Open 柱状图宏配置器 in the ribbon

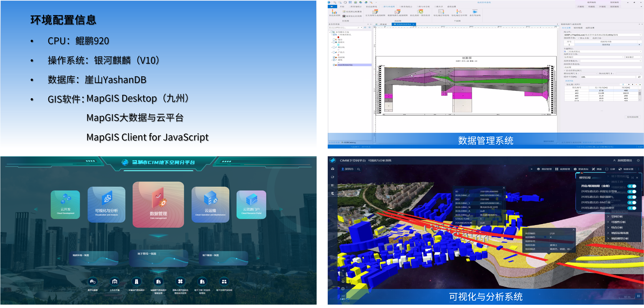coord(352,11)
